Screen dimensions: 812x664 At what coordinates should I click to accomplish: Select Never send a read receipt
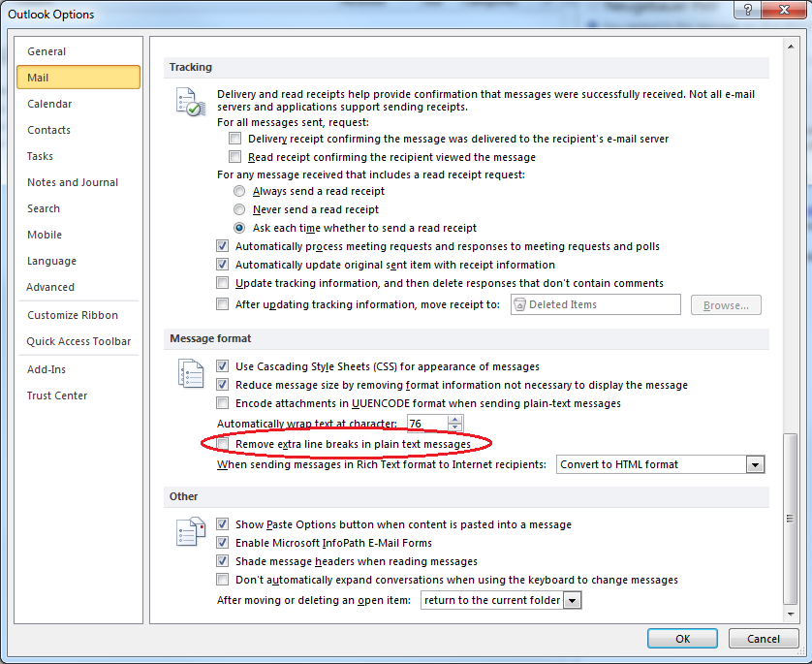[239, 209]
